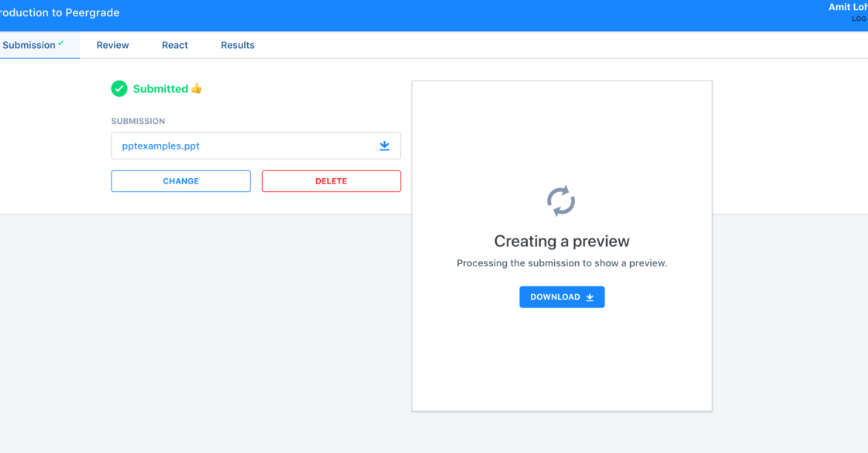This screenshot has height=453, width=868.
Task: Click the Amit Loh user name
Action: click(847, 6)
